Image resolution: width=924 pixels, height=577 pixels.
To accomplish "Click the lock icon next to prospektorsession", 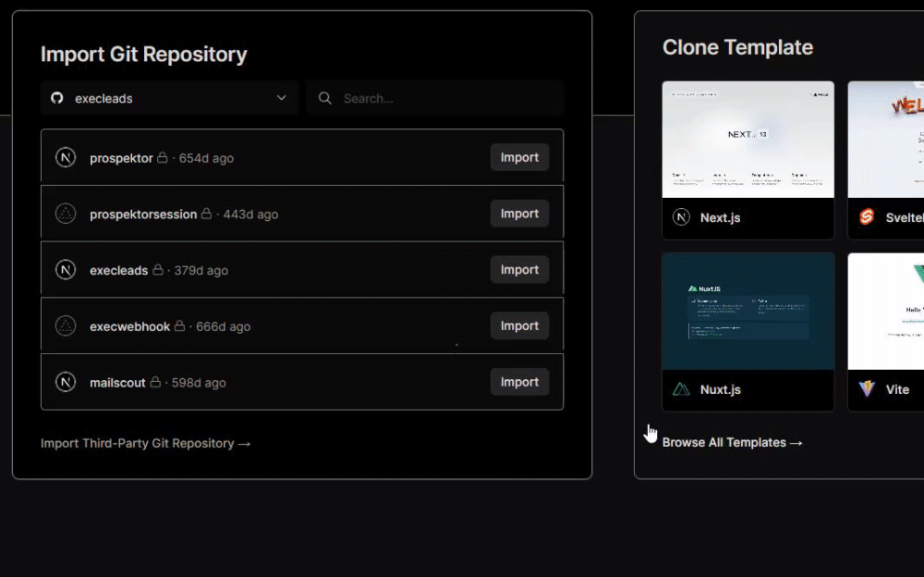I will (x=206, y=213).
